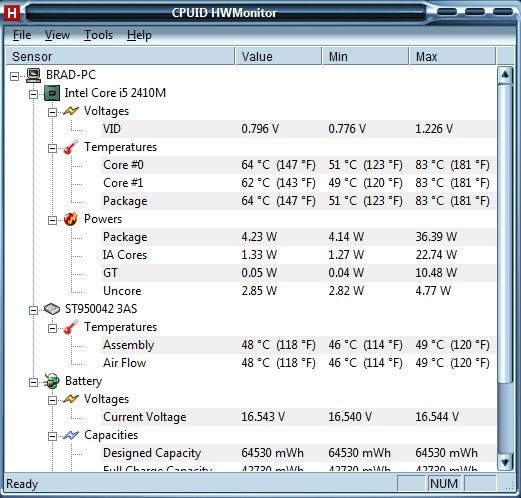The height and width of the screenshot is (498, 521).
Task: Click the Min column header
Action: click(x=365, y=56)
